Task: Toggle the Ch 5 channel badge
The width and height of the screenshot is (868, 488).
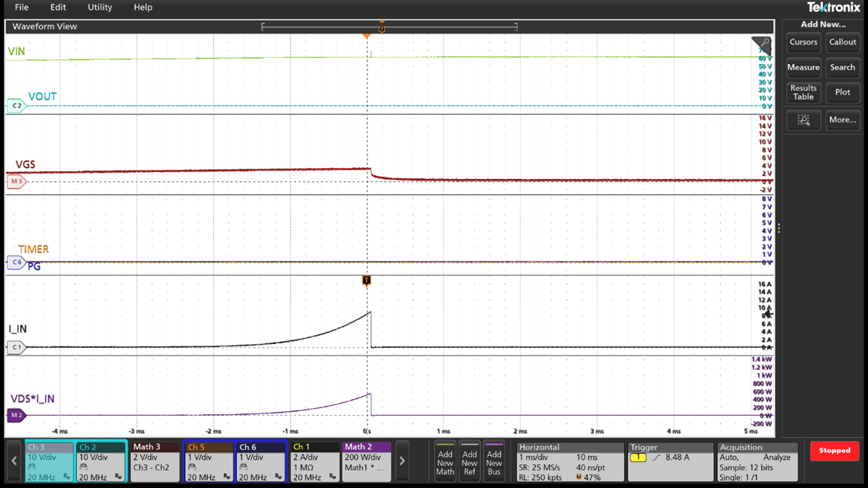Action: pyautogui.click(x=208, y=461)
